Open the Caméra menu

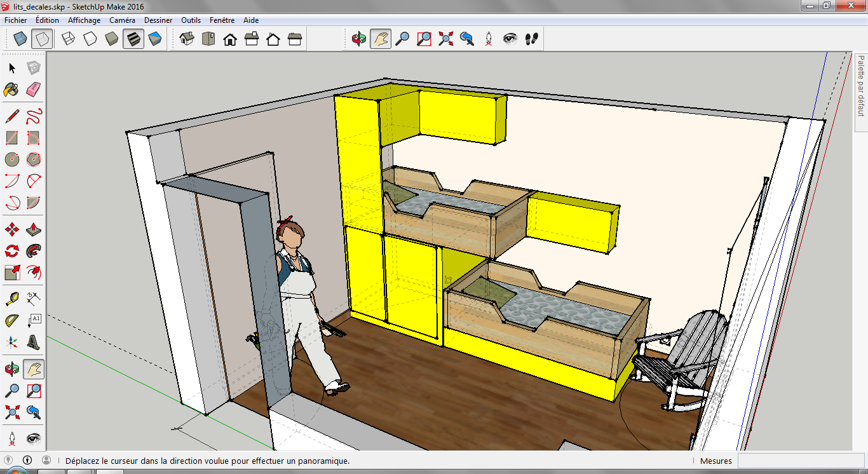click(x=122, y=20)
